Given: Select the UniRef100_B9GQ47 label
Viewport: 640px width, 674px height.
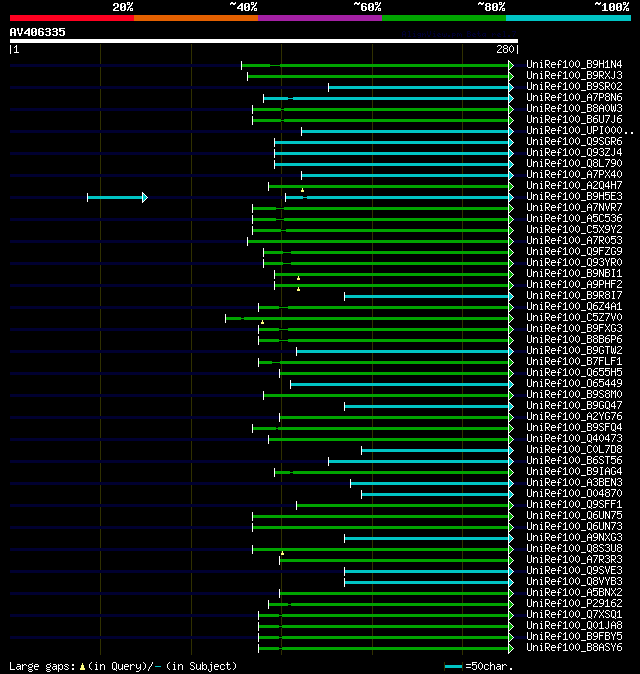Looking at the screenshot, I should tap(574, 406).
